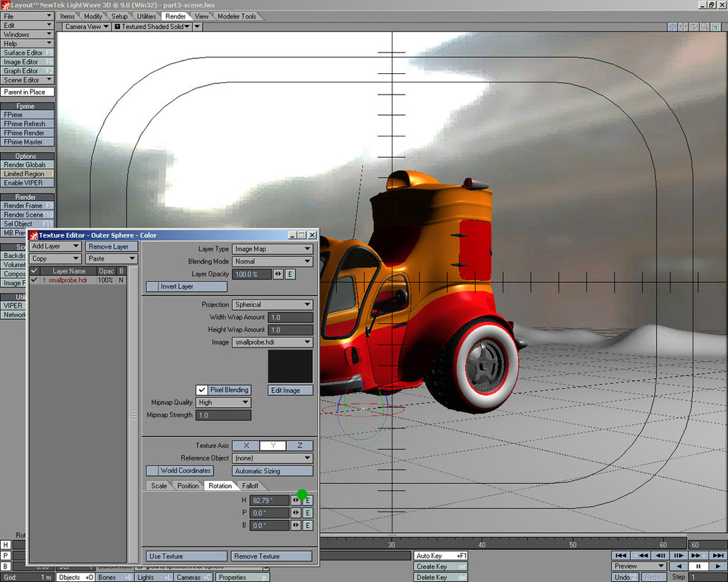Image resolution: width=728 pixels, height=582 pixels.
Task: Toggle the Invert Layer option
Action: 186,286
